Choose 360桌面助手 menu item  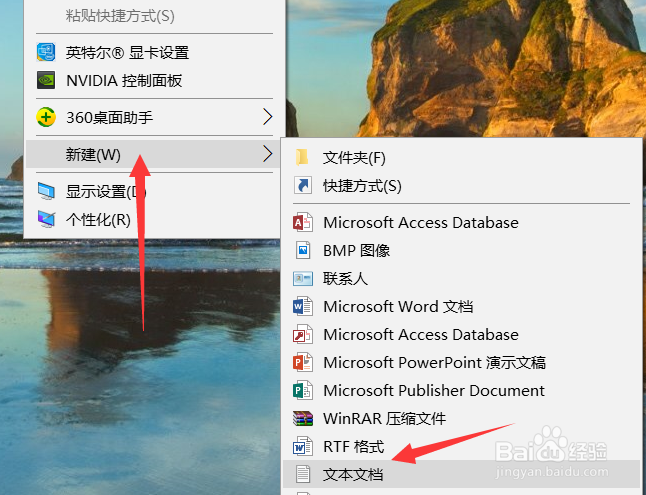point(154,117)
